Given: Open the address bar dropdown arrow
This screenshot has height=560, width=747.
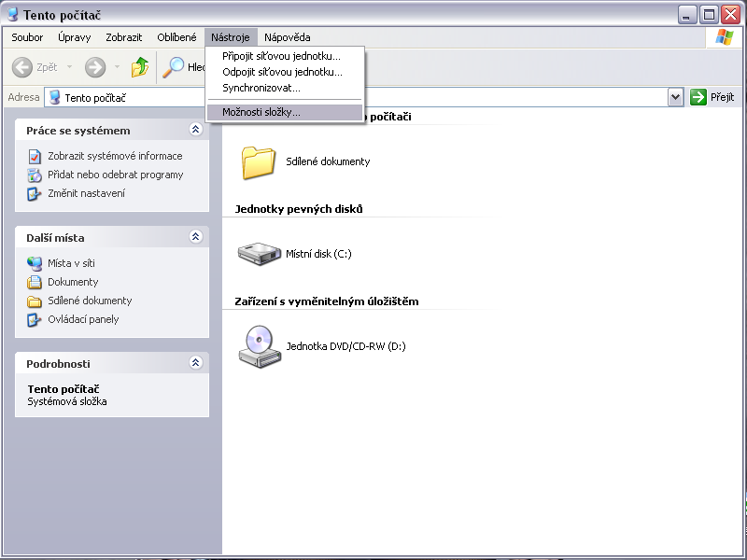Looking at the screenshot, I should pyautogui.click(x=675, y=97).
